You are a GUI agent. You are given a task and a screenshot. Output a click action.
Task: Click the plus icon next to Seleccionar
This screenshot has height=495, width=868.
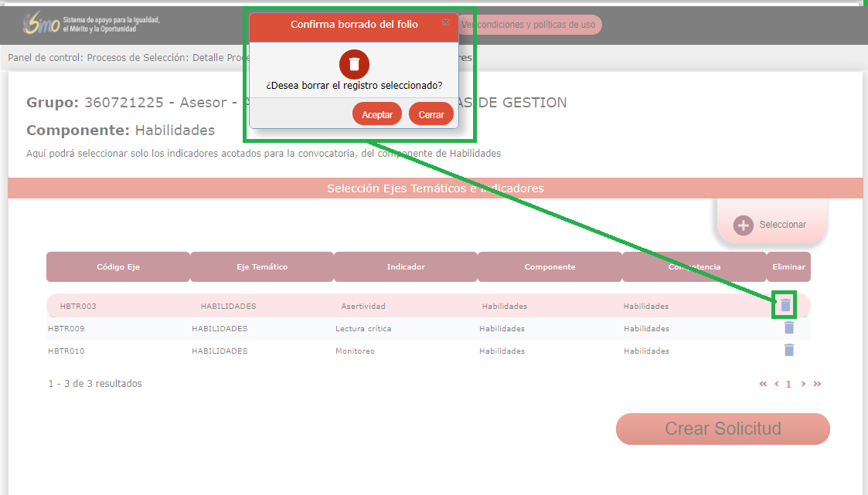pyautogui.click(x=743, y=225)
